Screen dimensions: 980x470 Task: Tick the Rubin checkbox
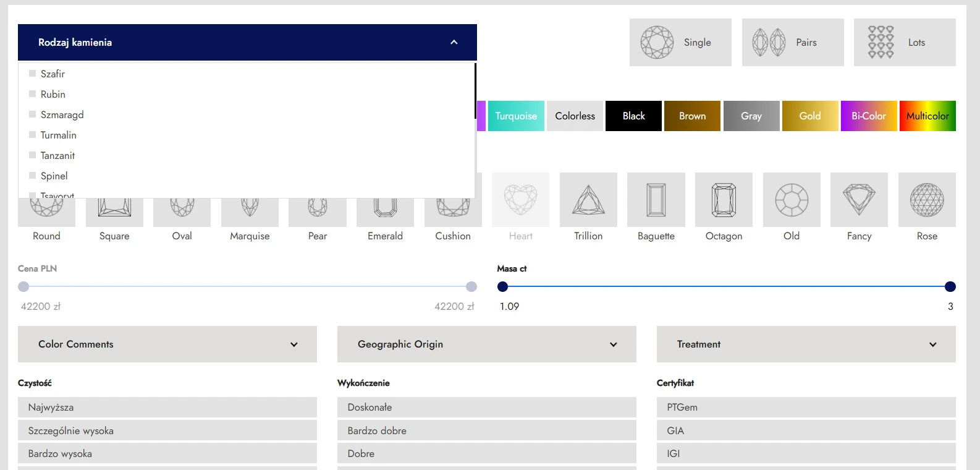(x=33, y=93)
